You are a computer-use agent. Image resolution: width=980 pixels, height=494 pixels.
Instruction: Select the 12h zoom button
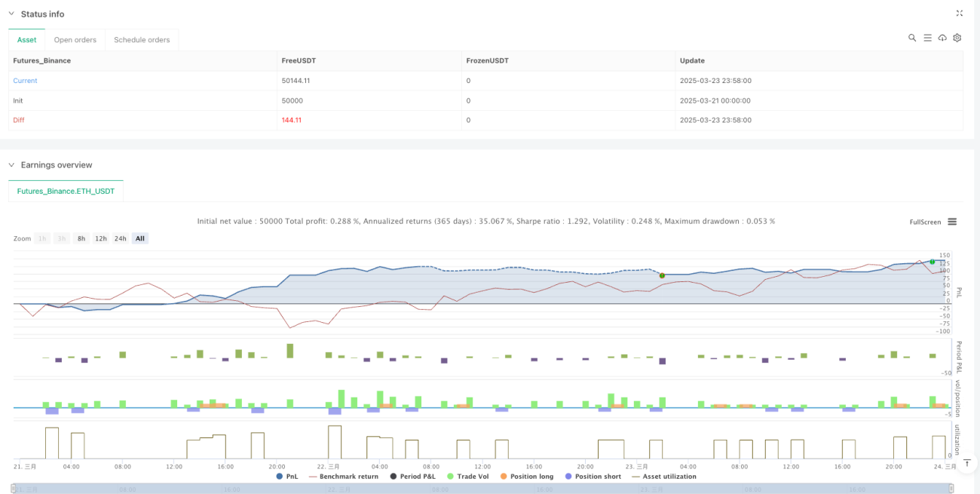point(100,238)
